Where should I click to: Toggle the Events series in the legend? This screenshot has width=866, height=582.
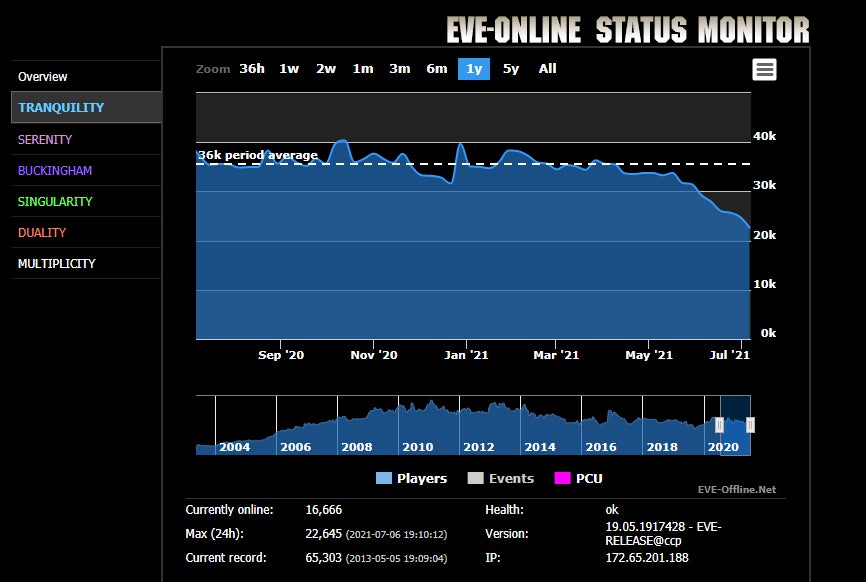click(x=500, y=478)
